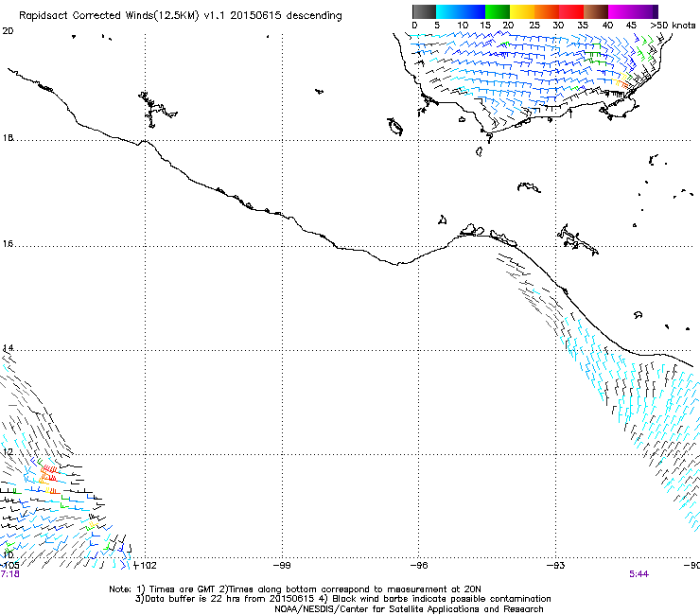This screenshot has height=615, width=700.
Task: Click the cyan-blue 5-15 knots legend band
Action: (x=461, y=11)
